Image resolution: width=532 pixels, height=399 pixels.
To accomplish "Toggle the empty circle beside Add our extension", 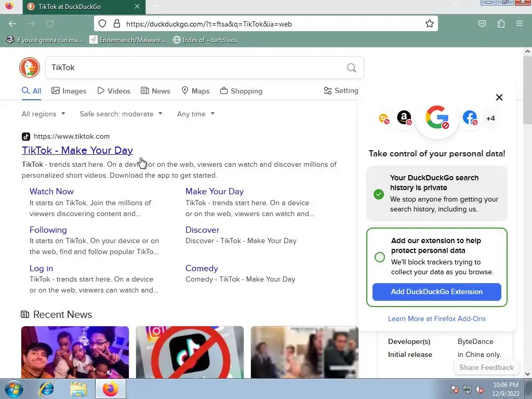I will (380, 257).
